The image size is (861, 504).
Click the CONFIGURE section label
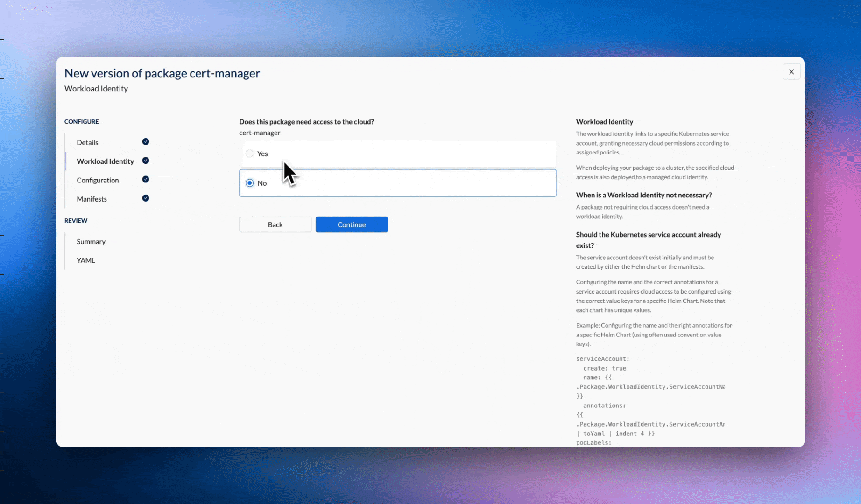pyautogui.click(x=81, y=122)
